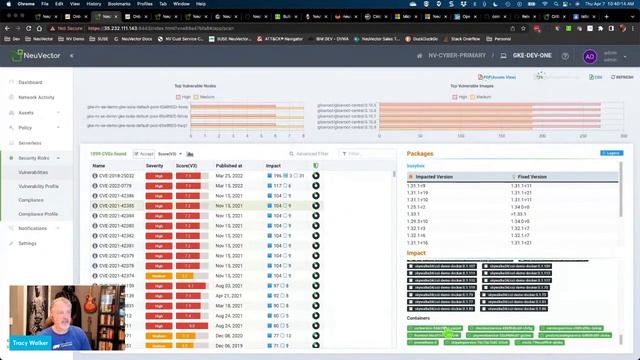Sort by the Name column header

click(x=99, y=166)
